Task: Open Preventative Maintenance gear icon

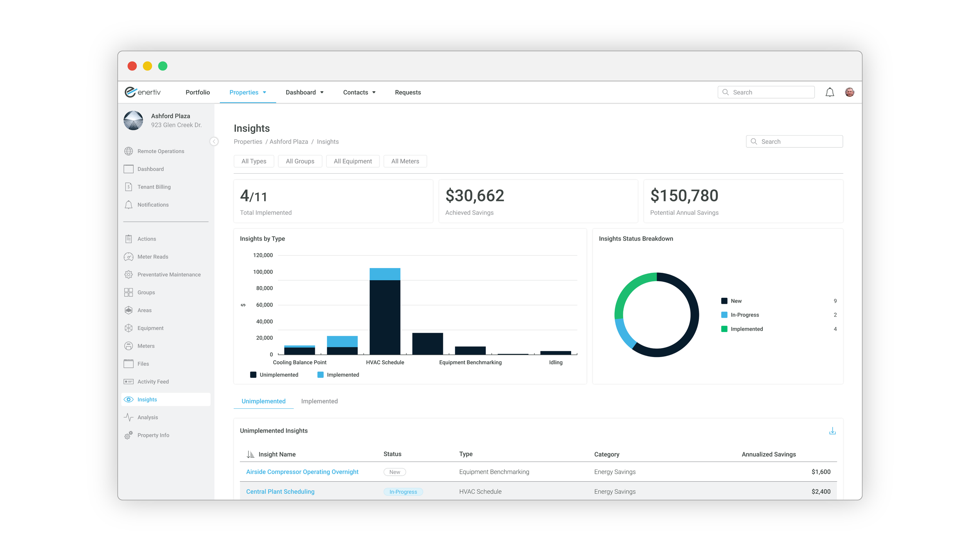Action: [129, 275]
